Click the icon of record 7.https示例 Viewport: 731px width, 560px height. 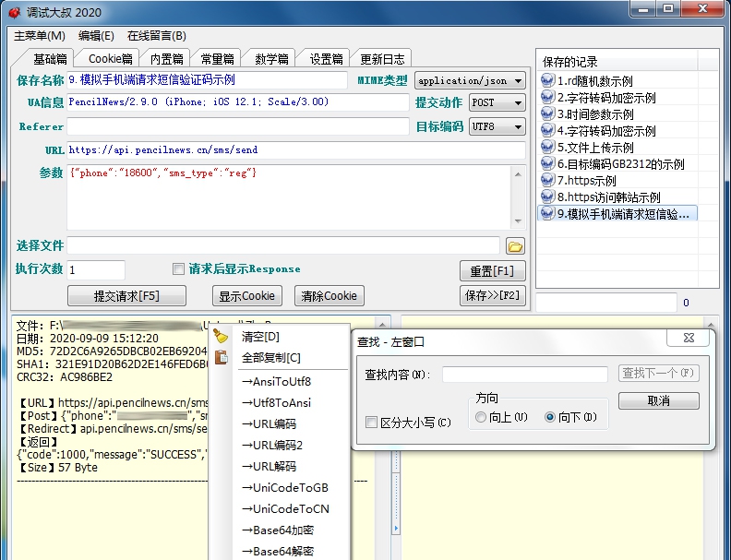[x=547, y=180]
